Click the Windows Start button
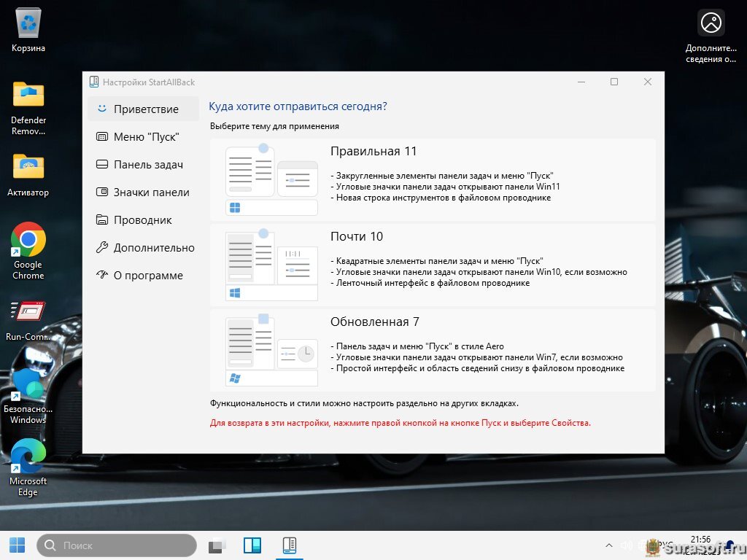 coord(17,545)
